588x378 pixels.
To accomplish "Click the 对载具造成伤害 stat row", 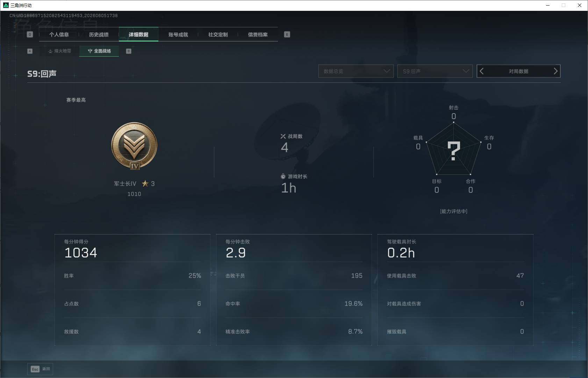I will 456,304.
